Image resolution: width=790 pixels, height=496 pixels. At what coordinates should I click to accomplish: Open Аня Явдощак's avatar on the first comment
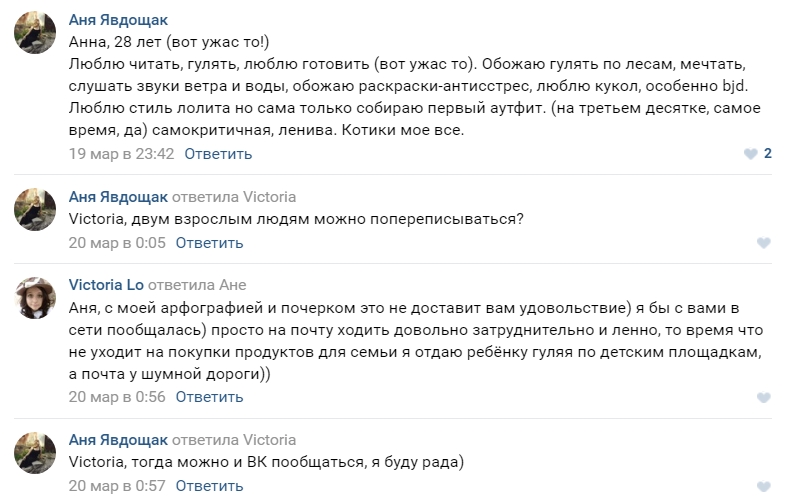click(35, 32)
